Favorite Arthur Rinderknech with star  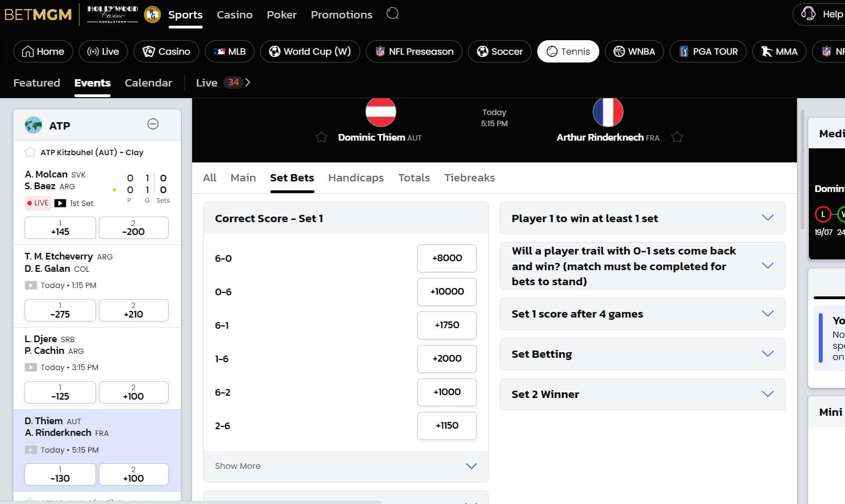[x=677, y=137]
